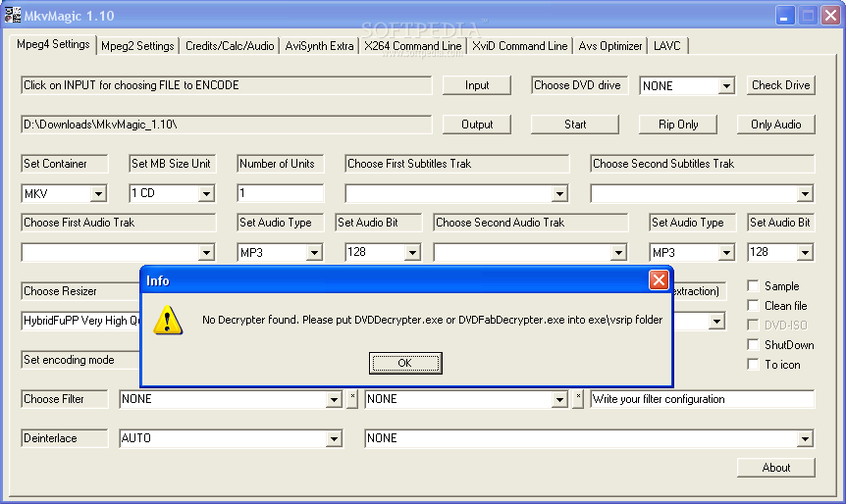Close the MkvMagic window
This screenshot has height=504, width=846.
(x=831, y=15)
